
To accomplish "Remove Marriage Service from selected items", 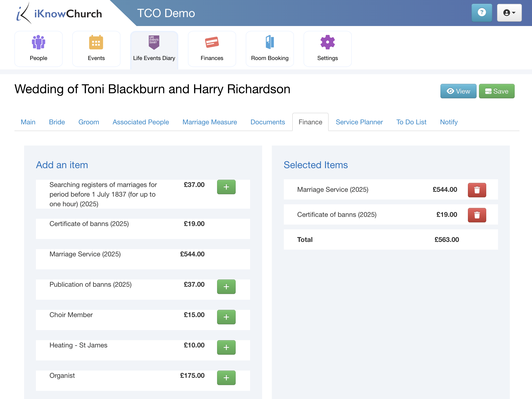I will tap(476, 189).
